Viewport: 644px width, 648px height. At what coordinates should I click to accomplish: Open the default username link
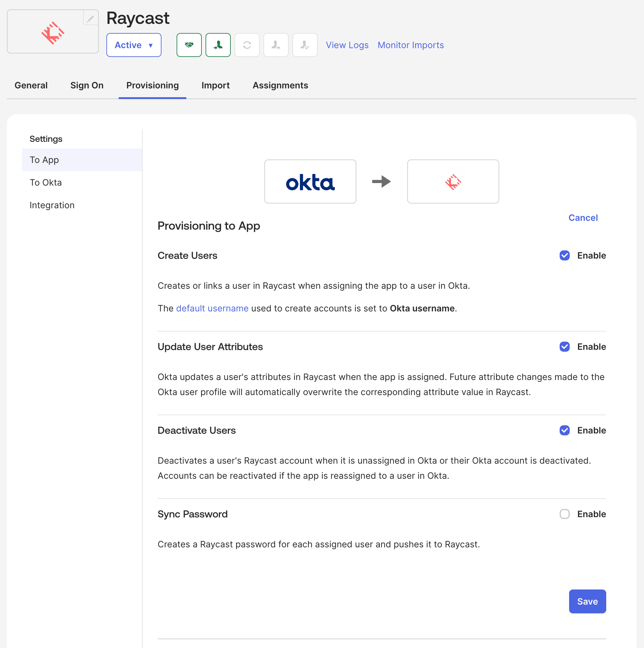coord(212,308)
